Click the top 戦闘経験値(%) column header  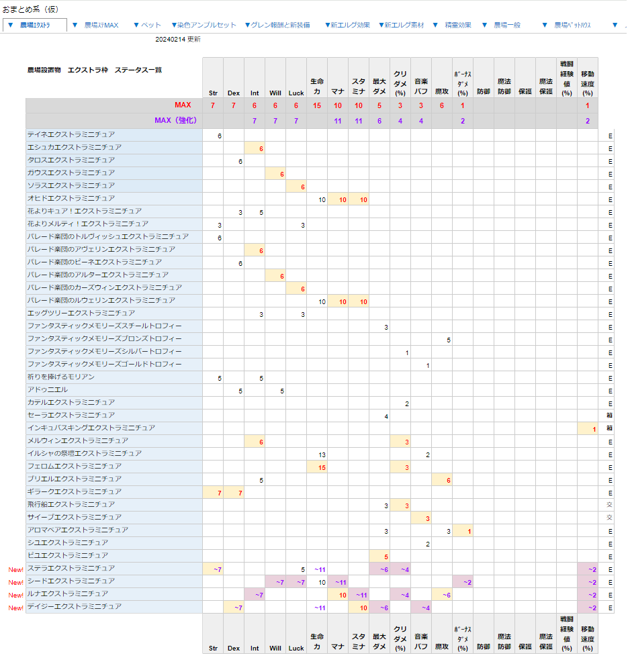pos(567,78)
